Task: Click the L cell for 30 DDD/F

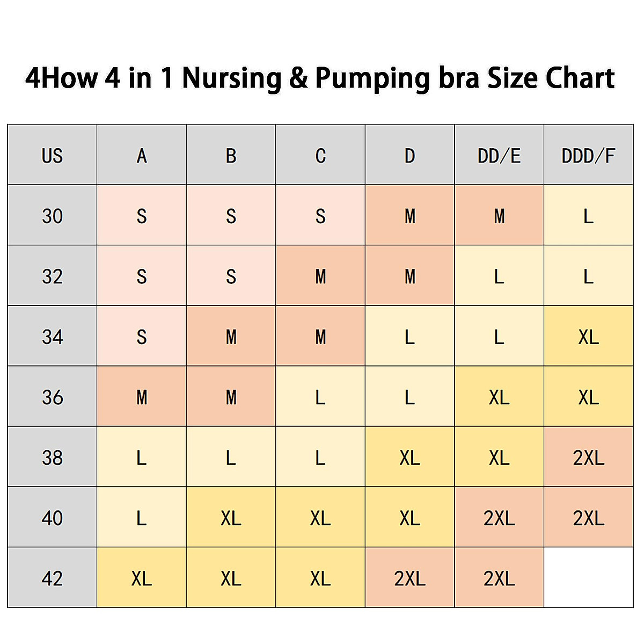Action: pos(588,216)
